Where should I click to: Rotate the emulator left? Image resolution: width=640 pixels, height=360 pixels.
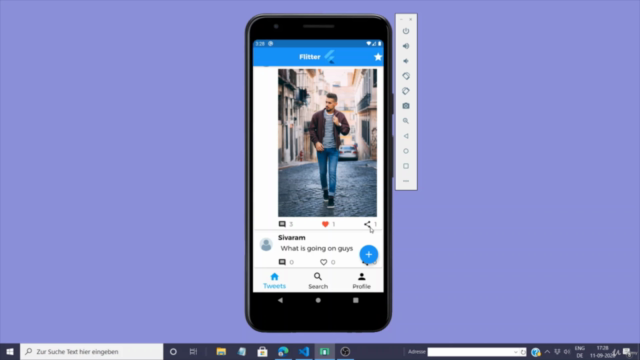point(406,76)
